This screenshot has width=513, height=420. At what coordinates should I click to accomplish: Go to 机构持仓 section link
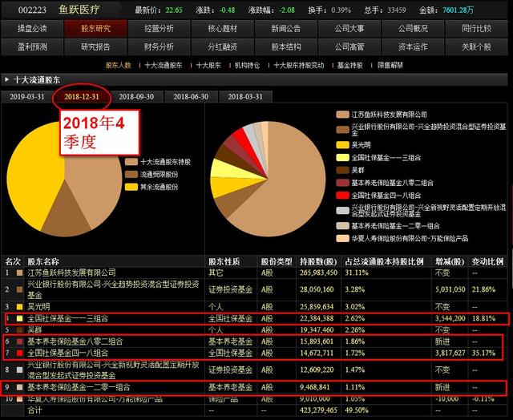point(247,65)
